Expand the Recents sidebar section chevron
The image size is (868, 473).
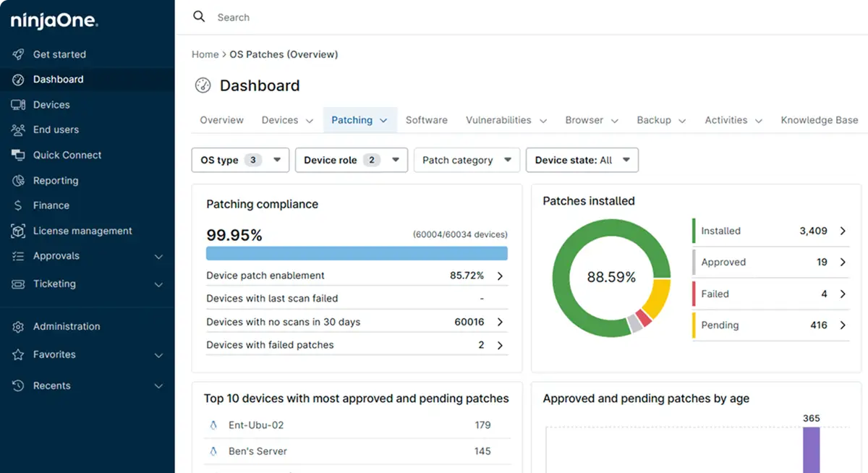coord(158,387)
